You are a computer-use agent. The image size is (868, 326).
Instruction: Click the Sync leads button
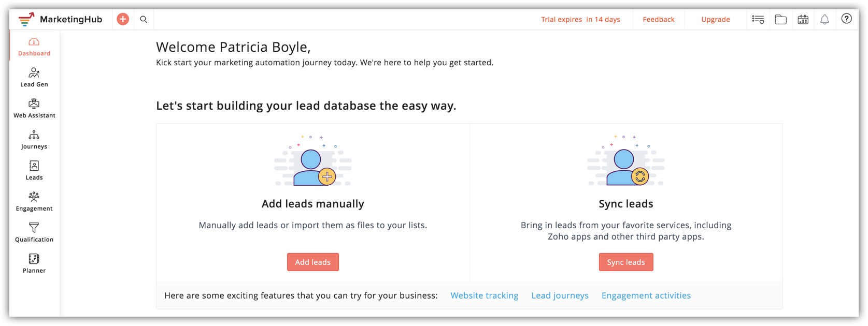pos(626,262)
